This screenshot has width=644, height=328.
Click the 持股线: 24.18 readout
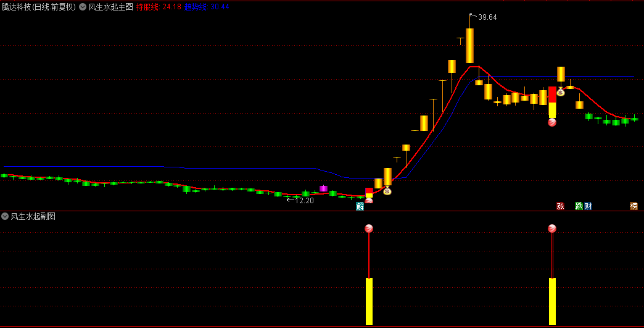point(159,7)
